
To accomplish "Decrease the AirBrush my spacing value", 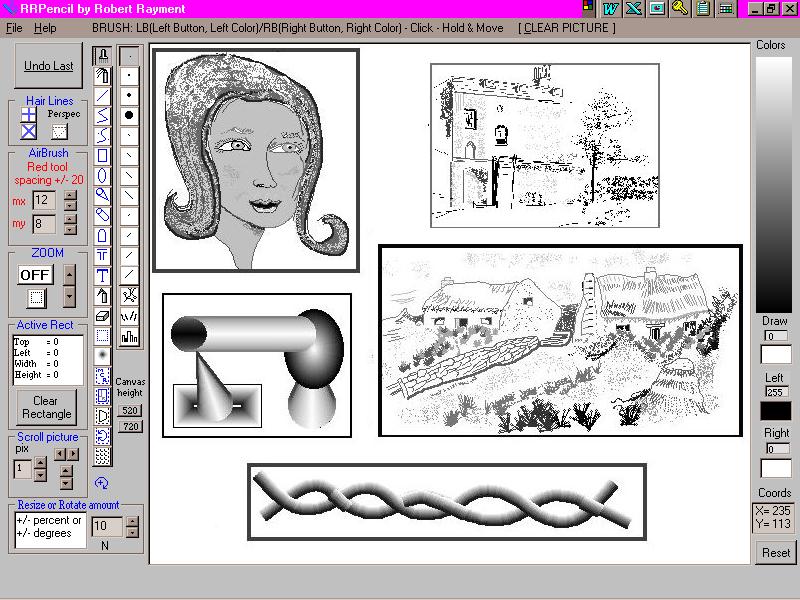I will [x=70, y=230].
